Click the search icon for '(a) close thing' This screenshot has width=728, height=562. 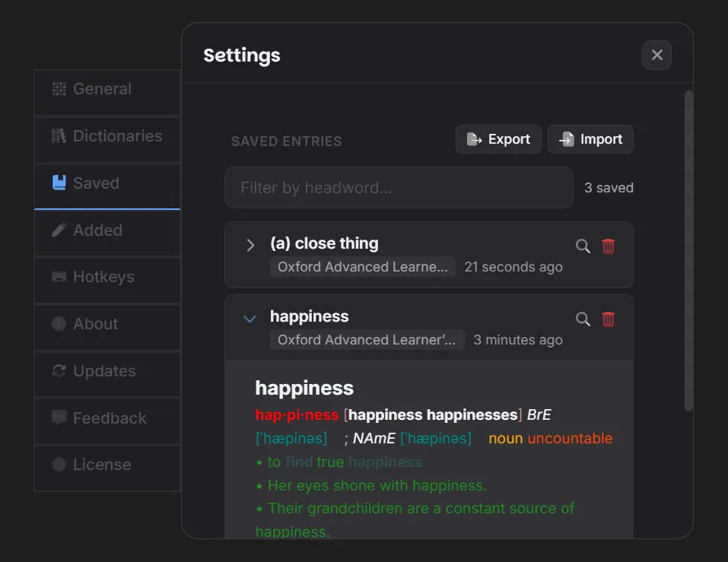point(583,246)
